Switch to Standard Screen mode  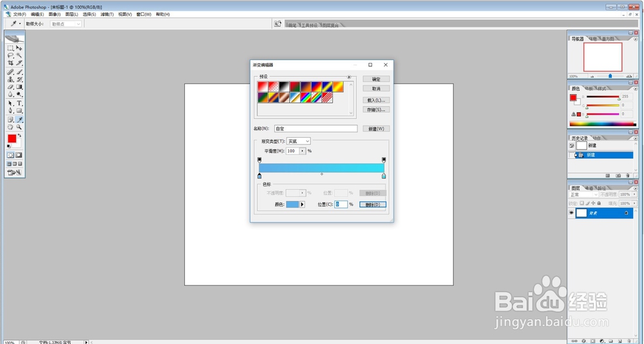tap(10, 164)
